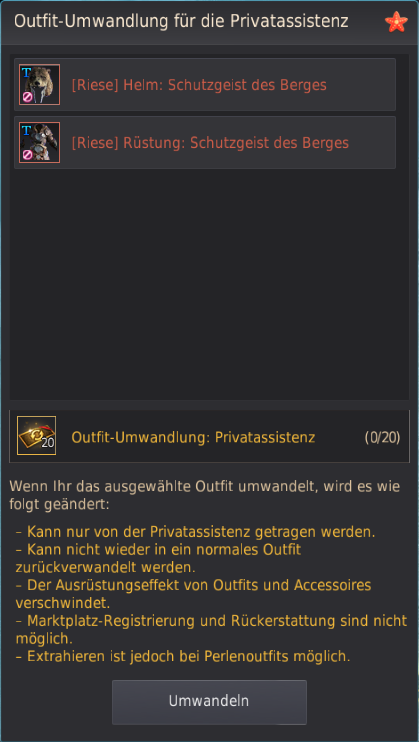
Task: Click the empty area of the outfit list
Action: click(209, 284)
